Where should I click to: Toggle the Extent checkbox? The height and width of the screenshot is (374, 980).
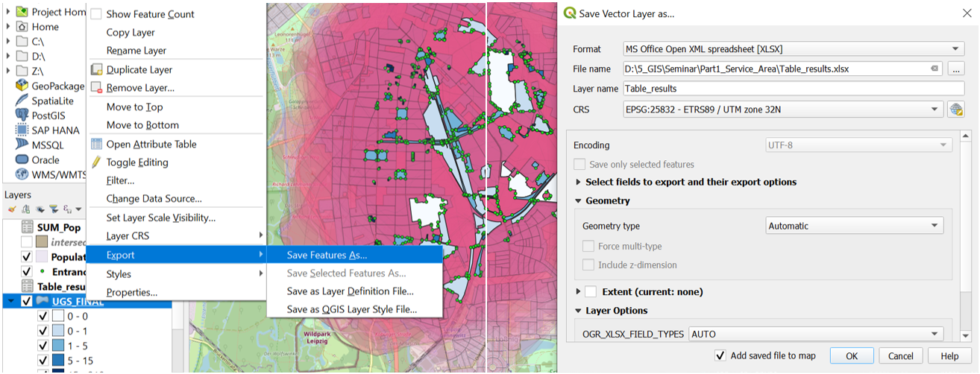591,291
